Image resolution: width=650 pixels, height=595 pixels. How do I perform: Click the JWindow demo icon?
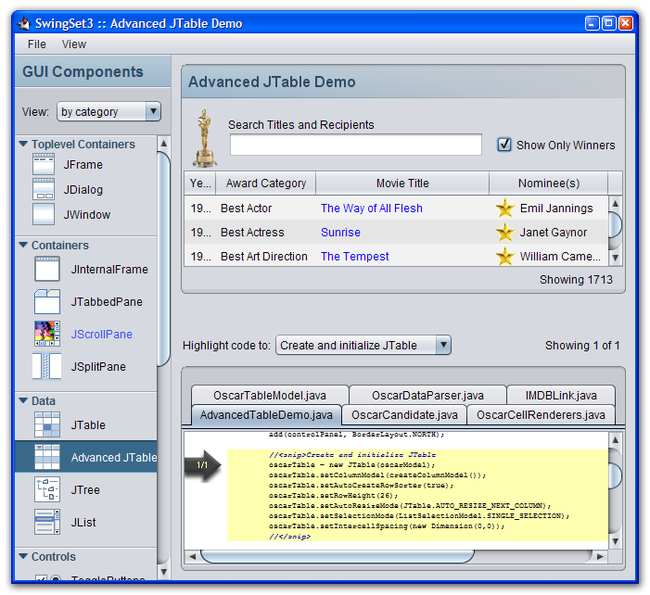pyautogui.click(x=44, y=214)
